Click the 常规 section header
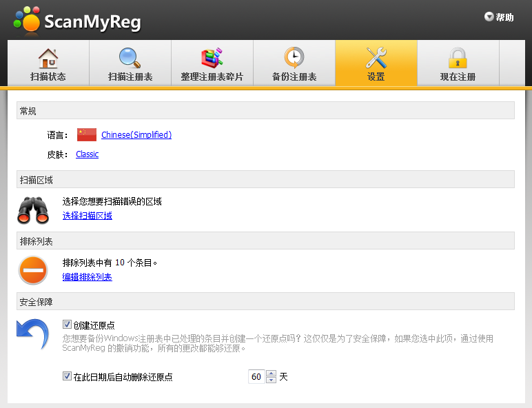Viewport: 532px width, 408px height. coord(266,111)
